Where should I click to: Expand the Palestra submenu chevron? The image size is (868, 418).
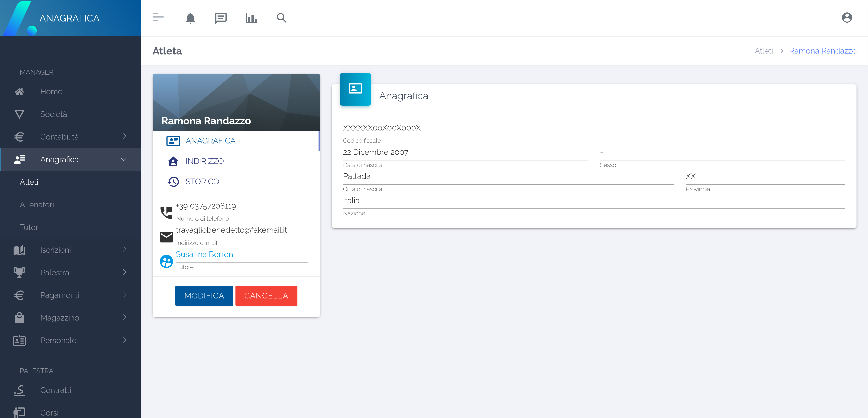click(x=125, y=272)
